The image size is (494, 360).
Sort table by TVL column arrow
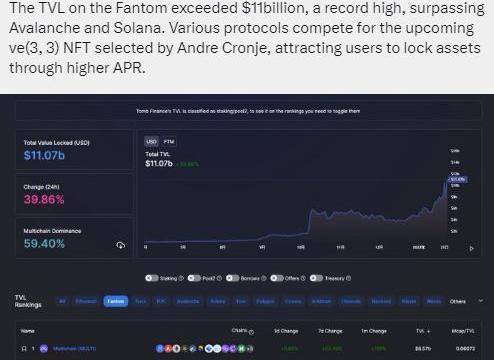click(x=429, y=331)
